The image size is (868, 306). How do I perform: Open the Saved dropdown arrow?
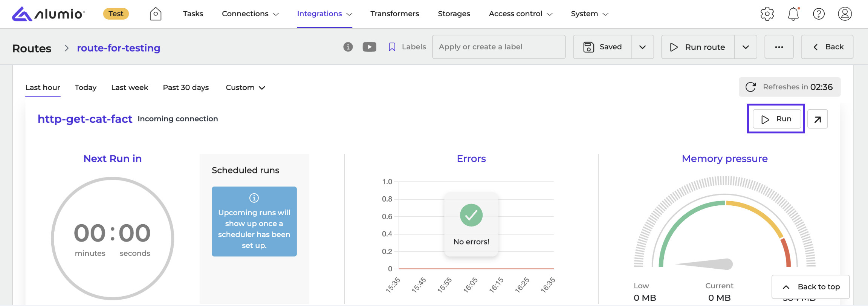pyautogui.click(x=643, y=47)
